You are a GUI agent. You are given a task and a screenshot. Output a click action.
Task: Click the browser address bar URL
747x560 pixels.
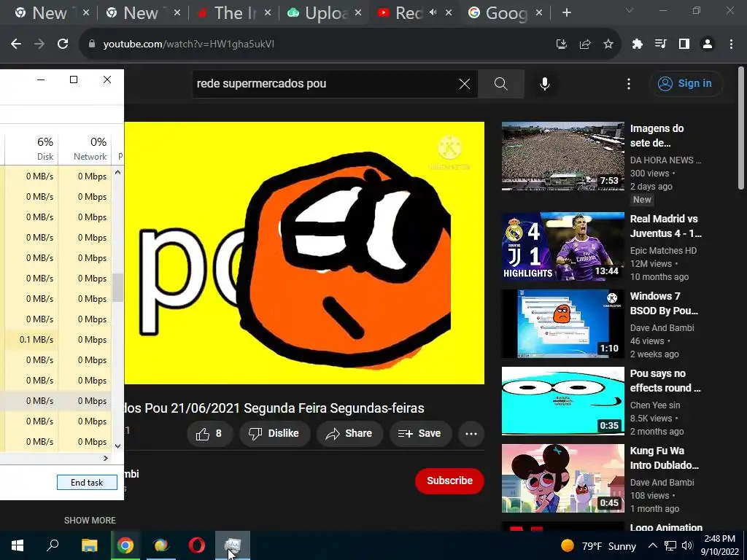pos(189,44)
